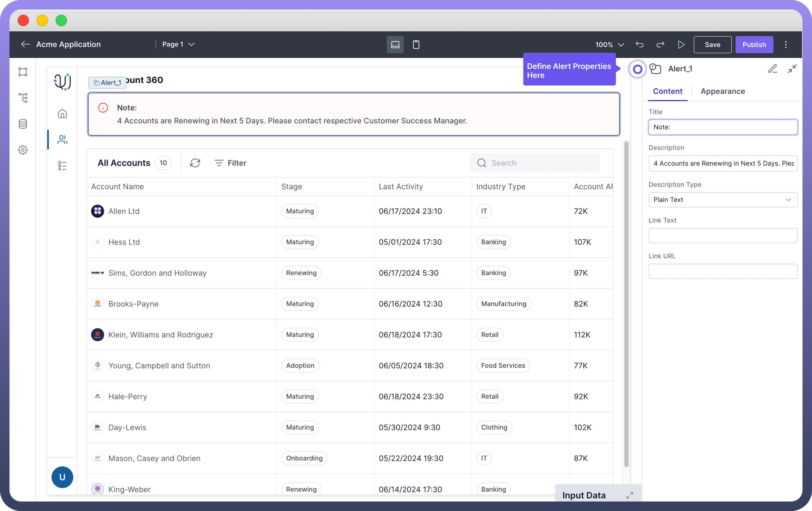This screenshot has height=511, width=812.
Task: Click the undo arrow icon
Action: pos(640,45)
